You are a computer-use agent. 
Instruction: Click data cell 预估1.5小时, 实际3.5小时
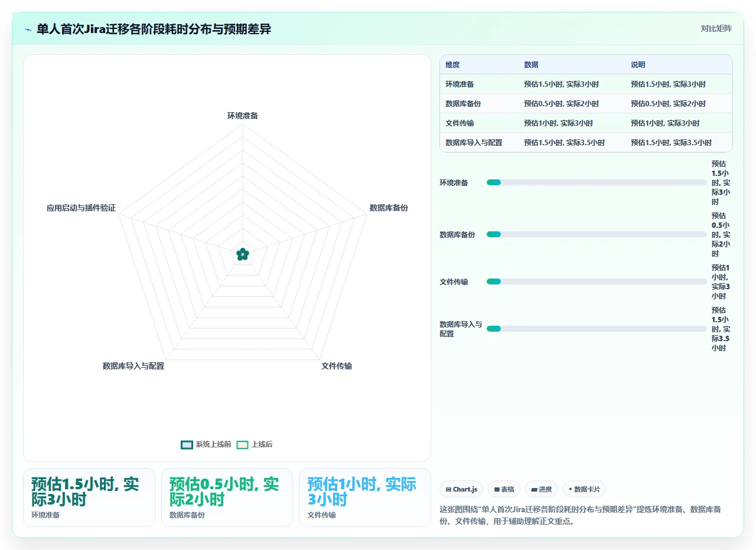tap(564, 143)
